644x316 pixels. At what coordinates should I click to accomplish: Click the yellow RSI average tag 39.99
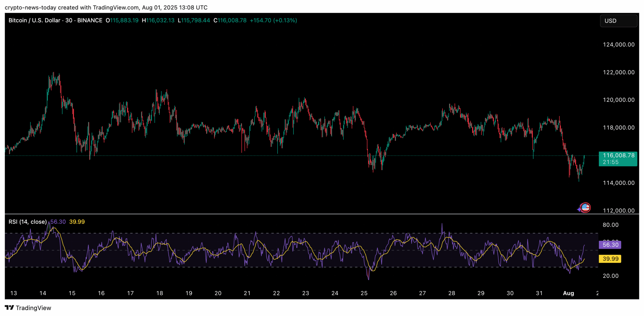point(610,259)
